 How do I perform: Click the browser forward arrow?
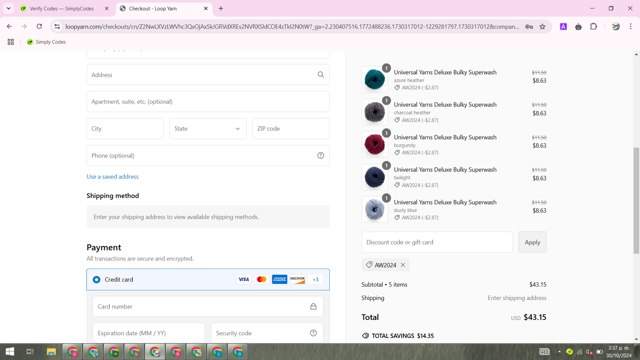[x=24, y=27]
